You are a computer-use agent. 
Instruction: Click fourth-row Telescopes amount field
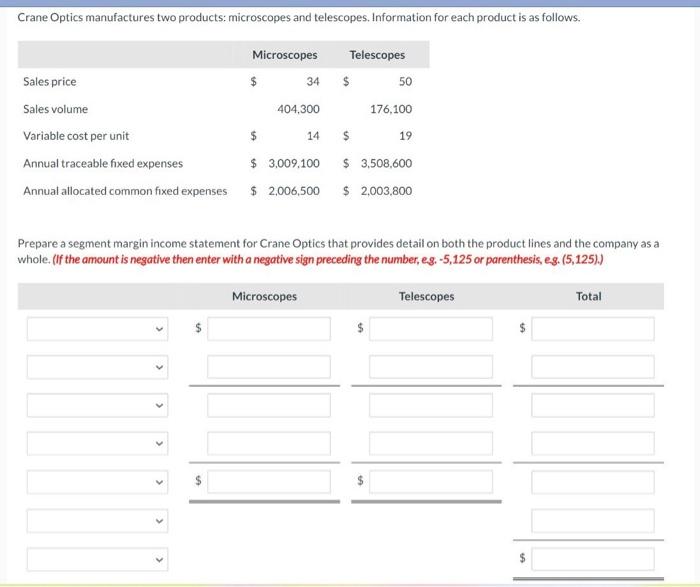431,443
